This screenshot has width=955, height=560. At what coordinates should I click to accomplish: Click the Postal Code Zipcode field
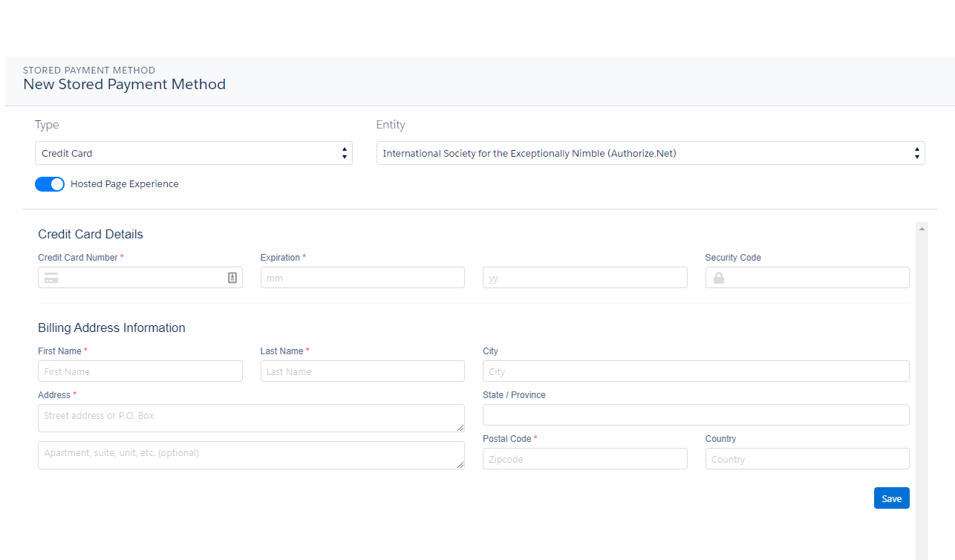(584, 459)
